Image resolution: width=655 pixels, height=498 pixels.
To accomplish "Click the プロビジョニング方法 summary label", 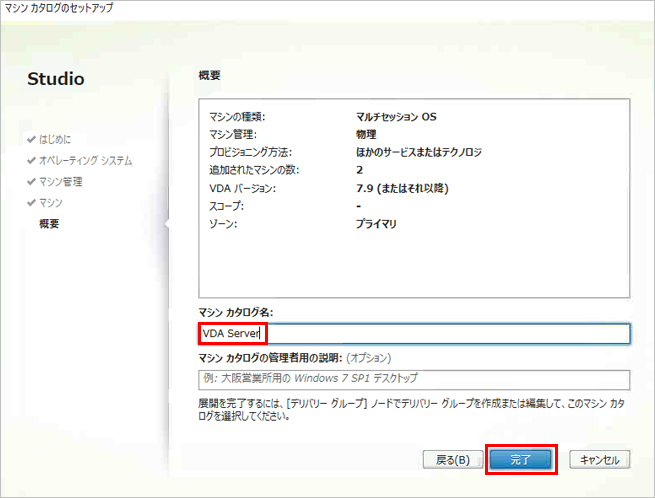I will click(x=250, y=152).
